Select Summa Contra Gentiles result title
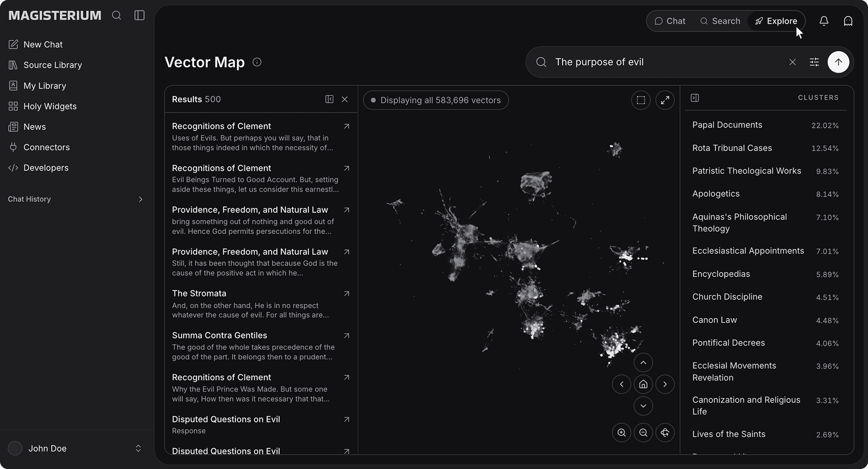This screenshot has width=868, height=469. (219, 336)
